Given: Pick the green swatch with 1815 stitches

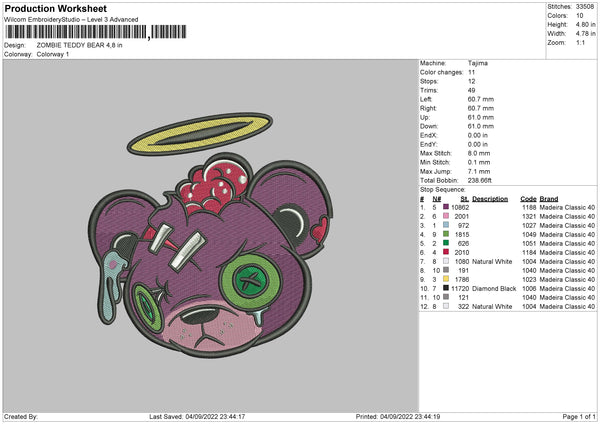Looking at the screenshot, I should 445,235.
